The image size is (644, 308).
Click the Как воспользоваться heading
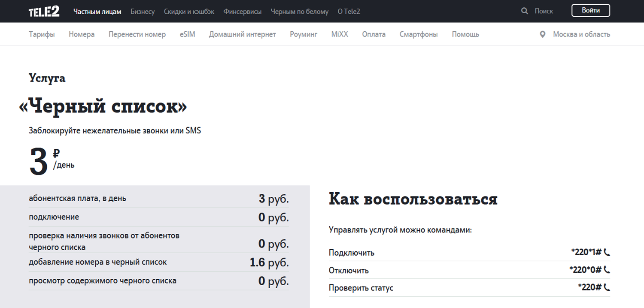[413, 199]
